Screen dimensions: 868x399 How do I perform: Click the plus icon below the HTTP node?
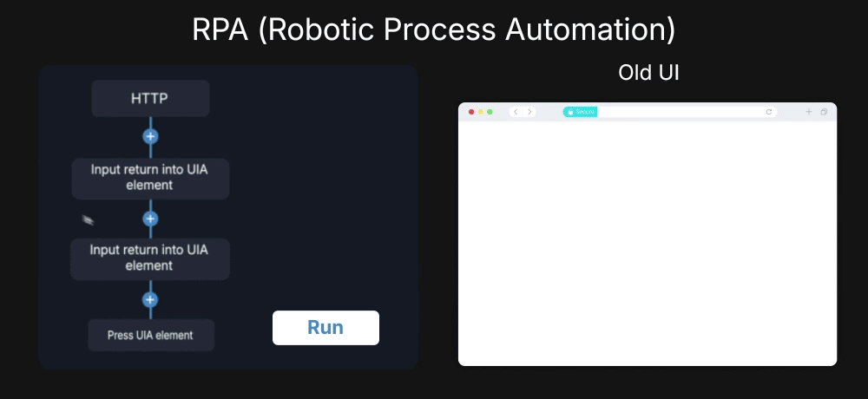150,136
